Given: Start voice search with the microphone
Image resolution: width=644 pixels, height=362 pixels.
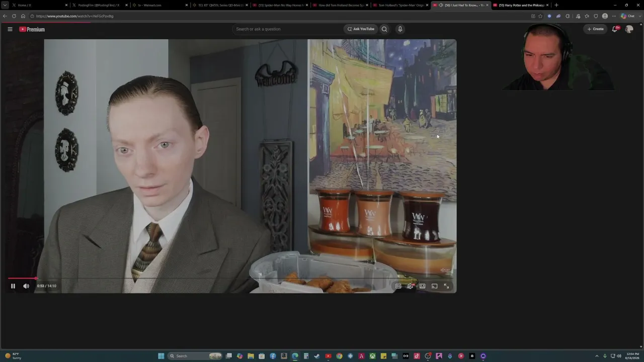Looking at the screenshot, I should pos(400,29).
